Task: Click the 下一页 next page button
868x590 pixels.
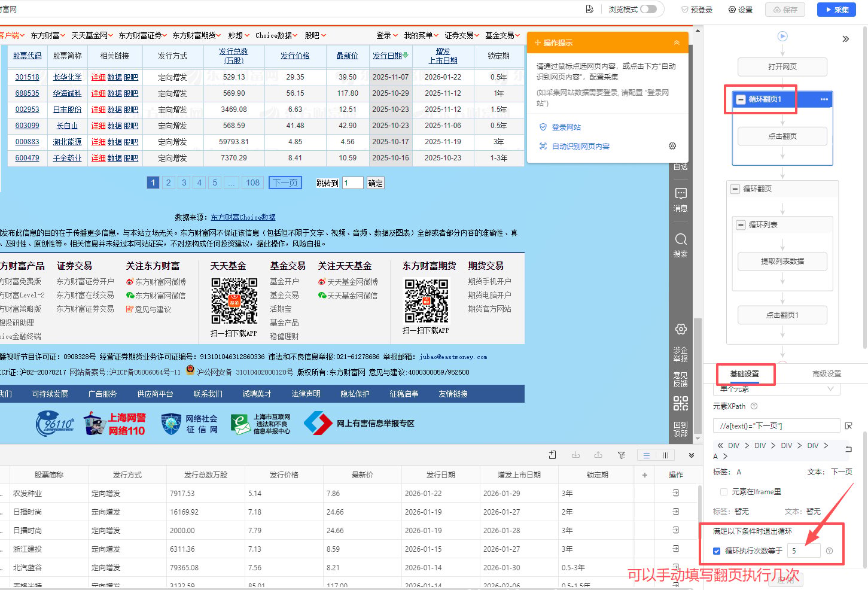Action: [x=285, y=183]
